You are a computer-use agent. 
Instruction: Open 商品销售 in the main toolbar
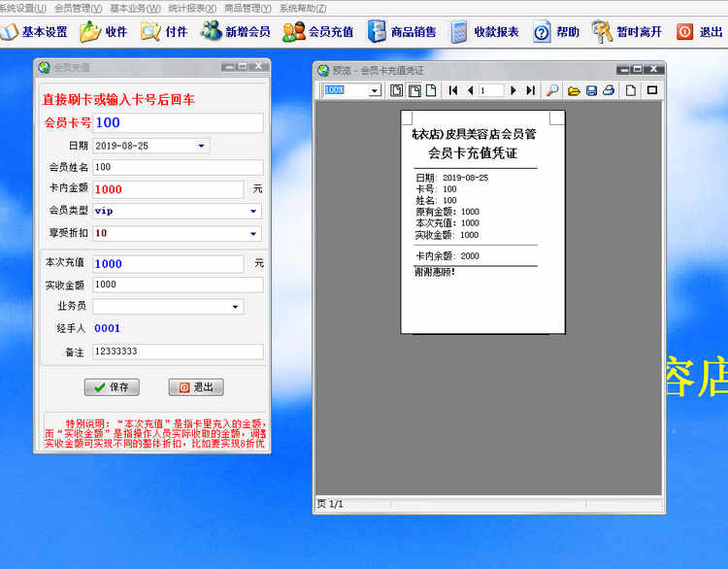pyautogui.click(x=402, y=32)
